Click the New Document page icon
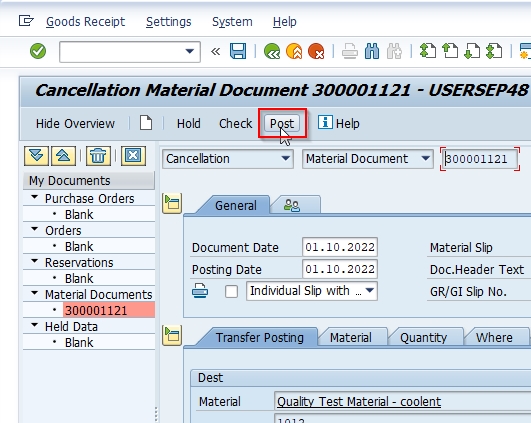 pyautogui.click(x=146, y=123)
